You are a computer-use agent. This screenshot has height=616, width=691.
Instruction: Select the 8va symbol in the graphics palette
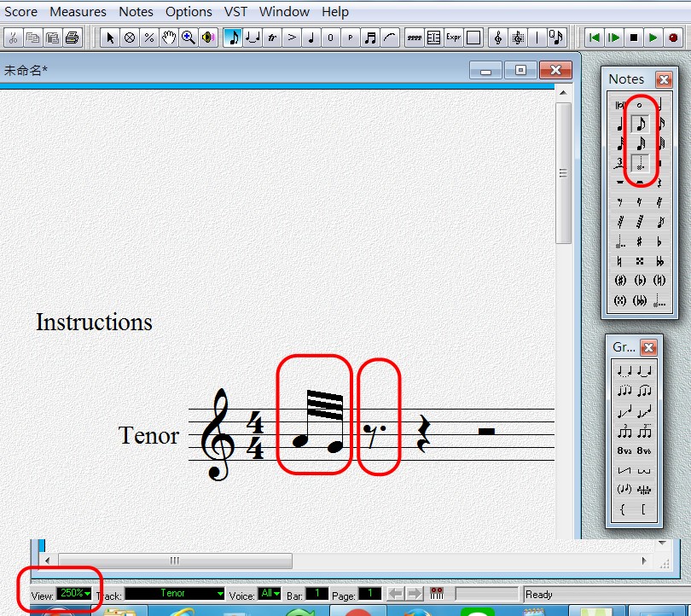pos(624,450)
